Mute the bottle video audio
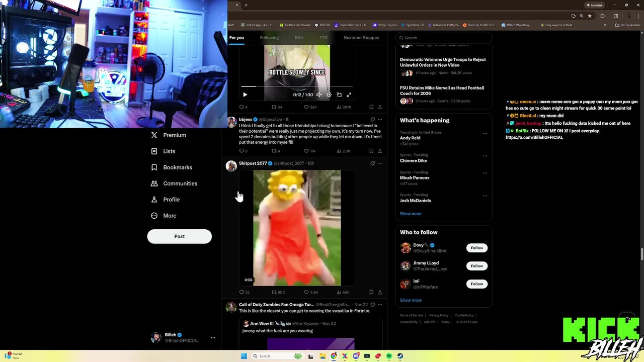Viewport: 644px width, 362px height. [x=319, y=95]
